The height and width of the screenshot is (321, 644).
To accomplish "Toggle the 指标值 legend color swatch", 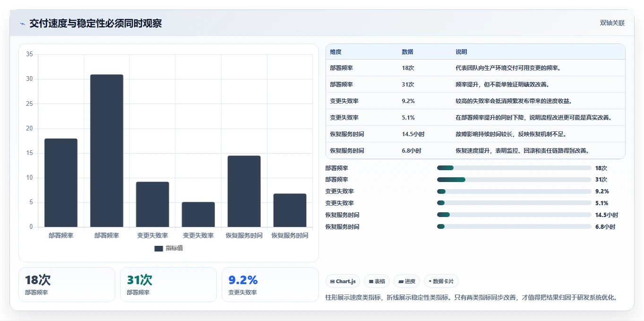I will coord(159,248).
